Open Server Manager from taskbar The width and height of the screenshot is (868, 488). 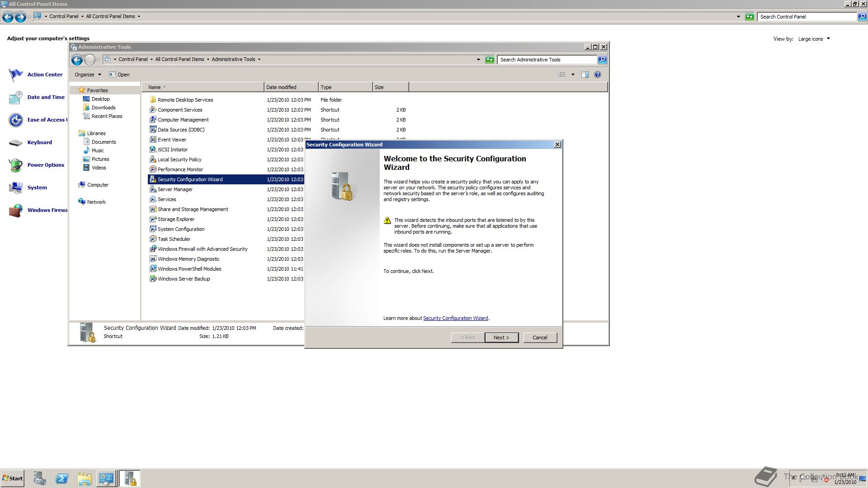[39, 479]
